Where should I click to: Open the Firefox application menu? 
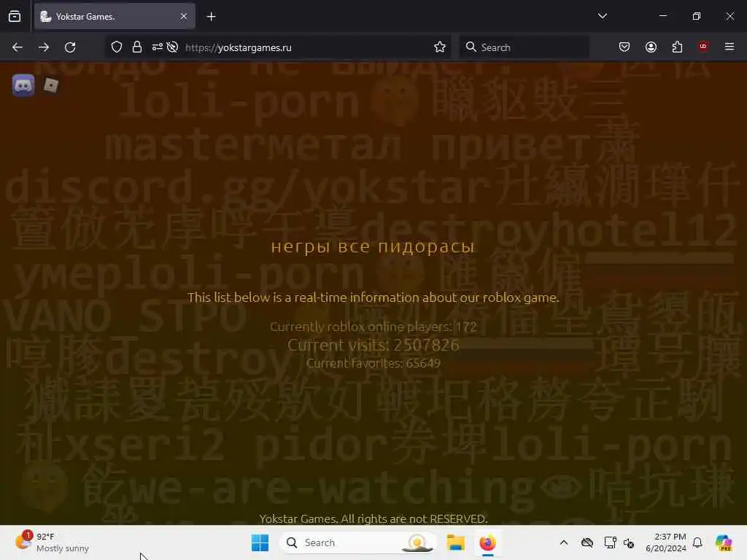coord(729,47)
